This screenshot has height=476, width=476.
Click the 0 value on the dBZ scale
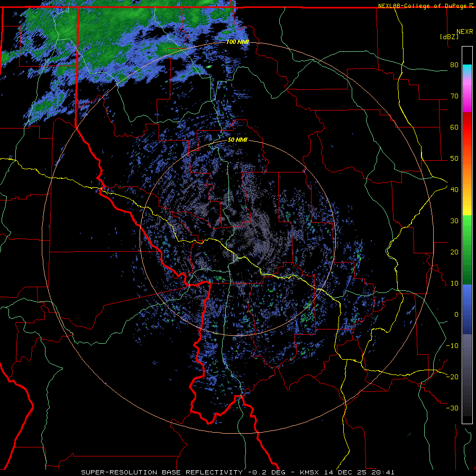456,315
